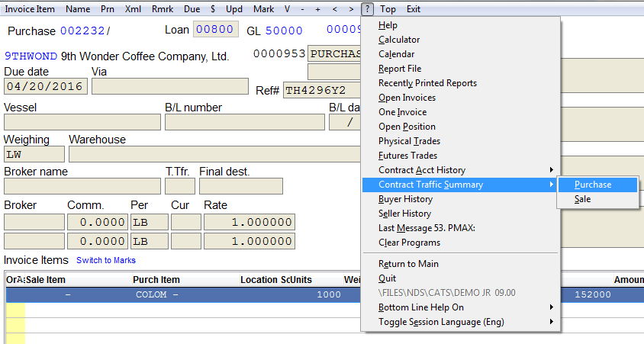Screen dimensions: 644x344
Task: Open the Name menu
Action: (x=78, y=9)
